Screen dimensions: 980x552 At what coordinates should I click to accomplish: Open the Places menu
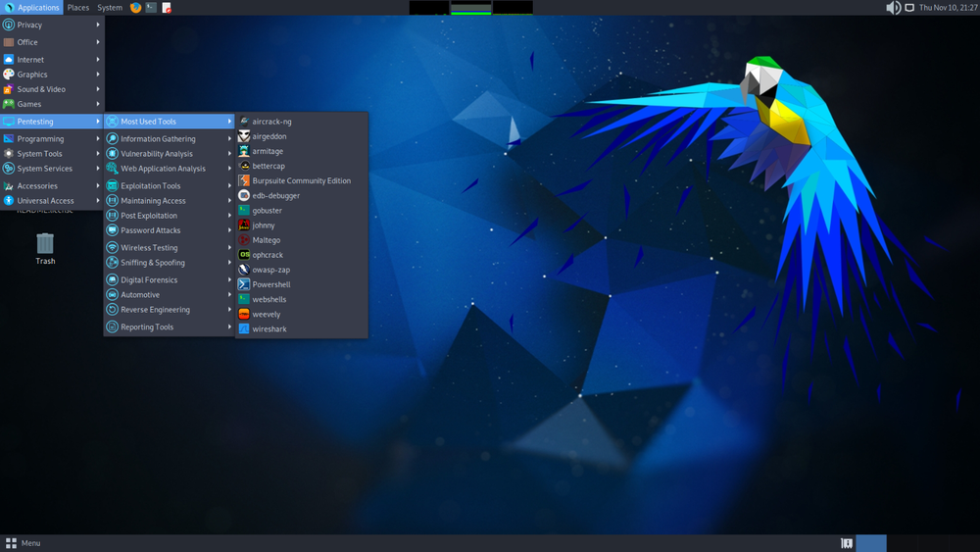[x=78, y=8]
